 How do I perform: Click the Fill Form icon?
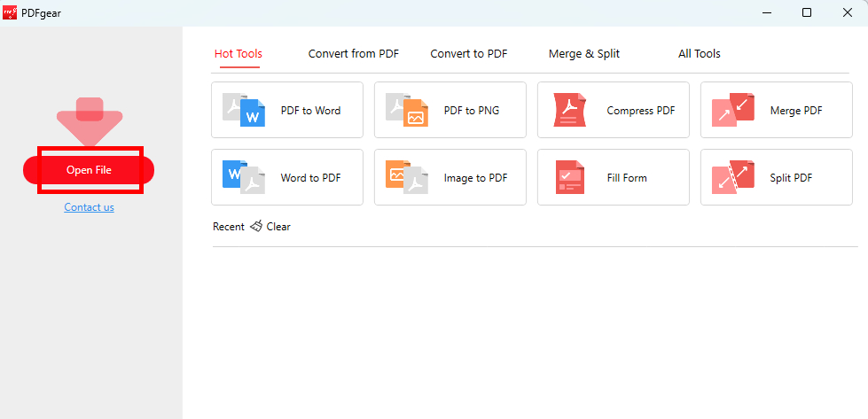[569, 177]
